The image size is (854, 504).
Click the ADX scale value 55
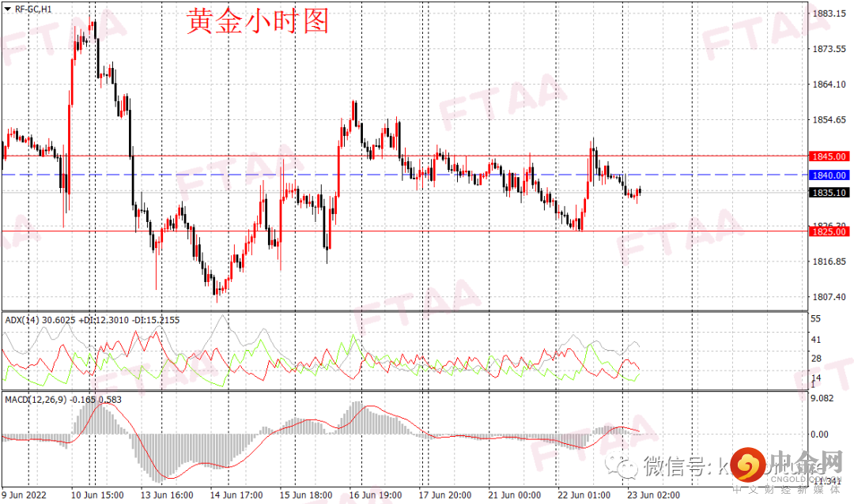(816, 319)
